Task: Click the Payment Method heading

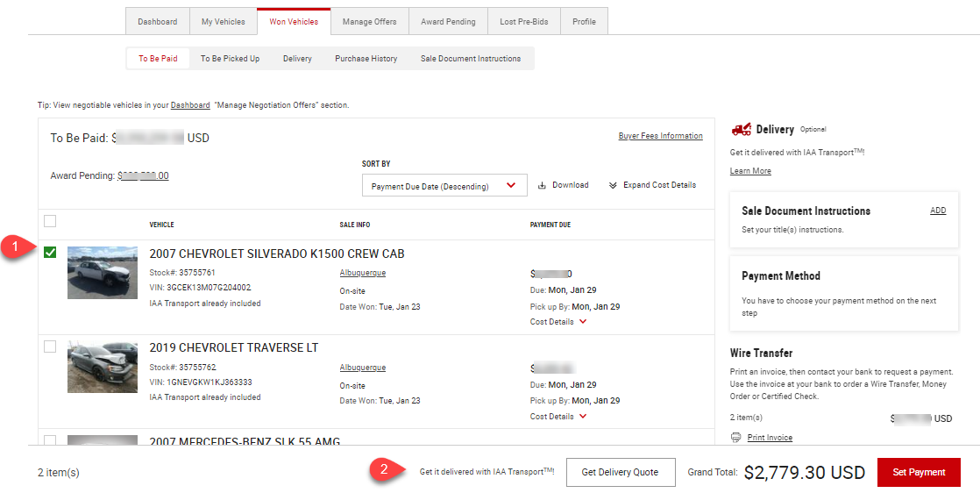Action: [x=781, y=276]
